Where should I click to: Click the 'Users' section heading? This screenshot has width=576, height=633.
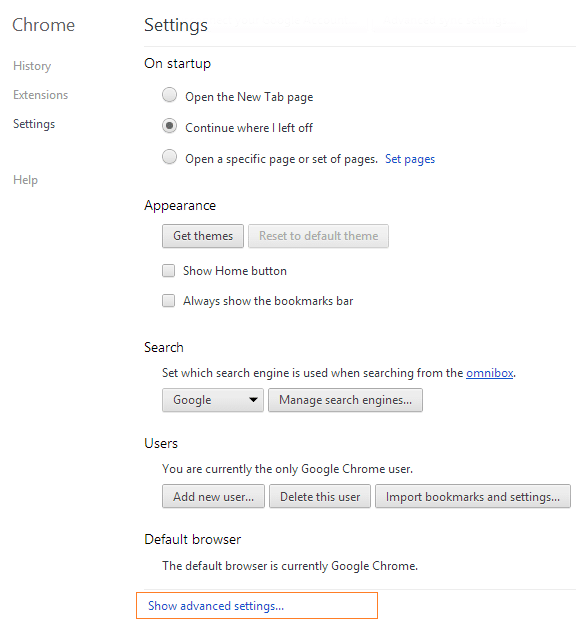point(161,444)
